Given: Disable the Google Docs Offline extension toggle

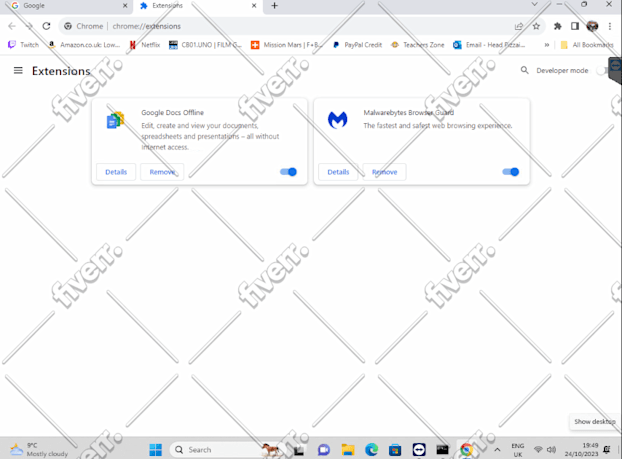Looking at the screenshot, I should point(288,172).
